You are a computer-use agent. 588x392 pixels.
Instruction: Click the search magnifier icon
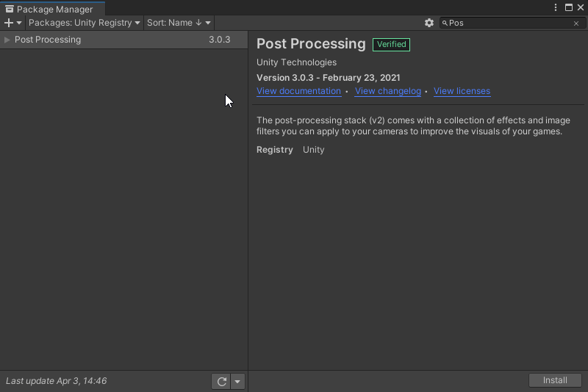pos(445,23)
